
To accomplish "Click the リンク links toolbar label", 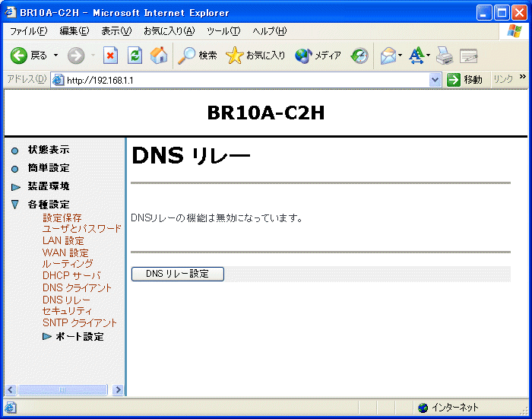I will click(503, 79).
